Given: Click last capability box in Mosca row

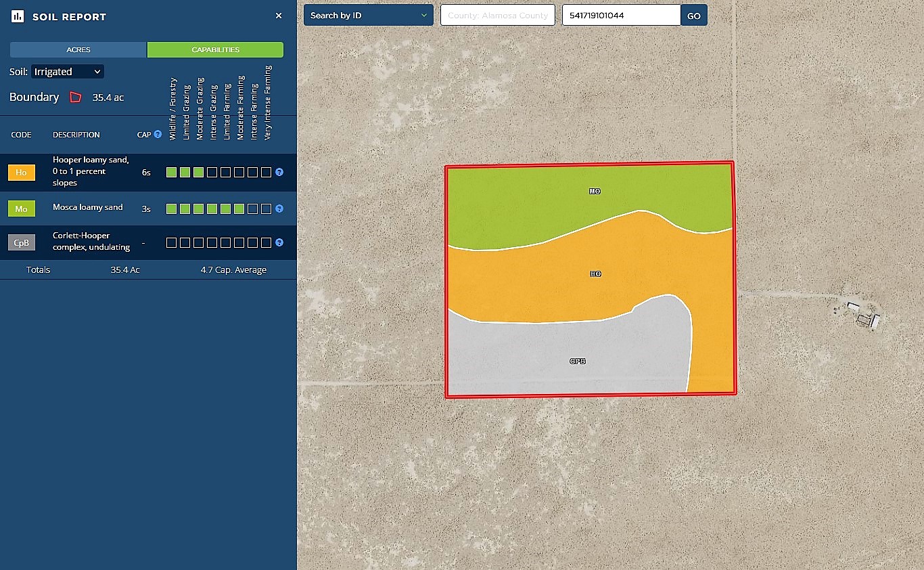Looking at the screenshot, I should click(x=266, y=209).
